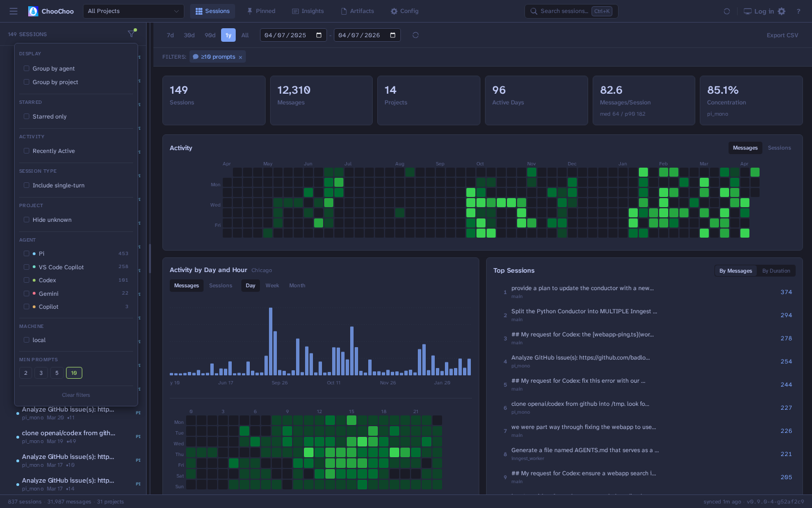
Task: Open the Config section
Action: (x=404, y=10)
